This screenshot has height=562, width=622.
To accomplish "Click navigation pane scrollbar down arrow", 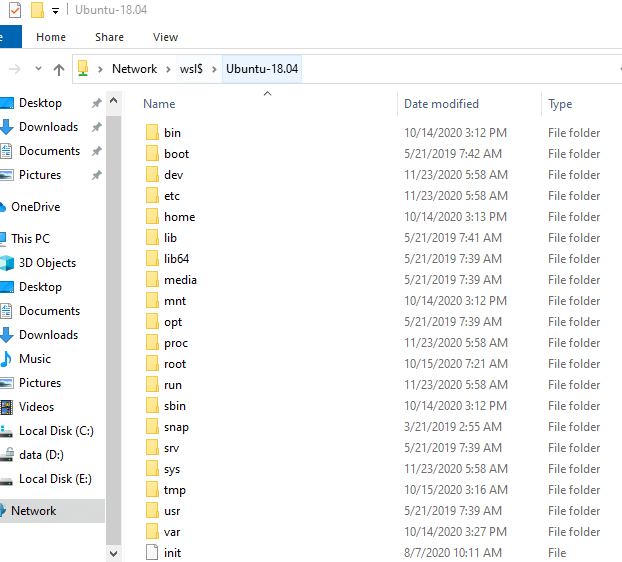I will [113, 554].
